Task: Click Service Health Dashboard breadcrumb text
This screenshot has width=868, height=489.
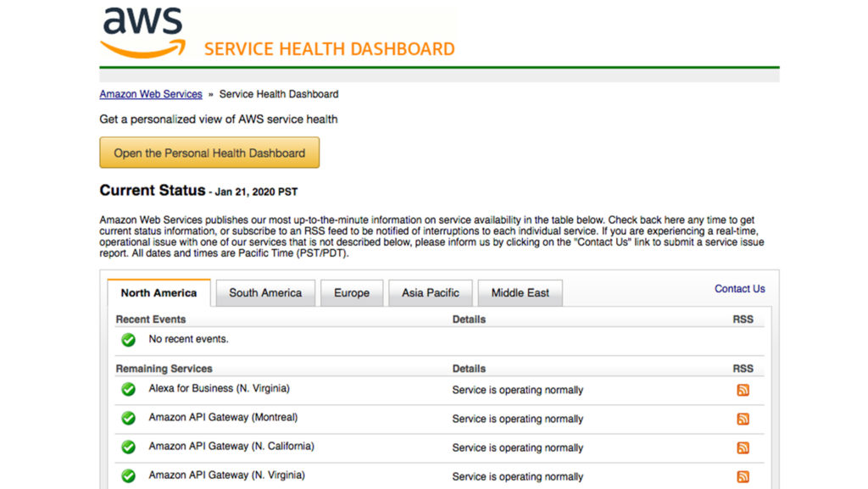Action: (278, 94)
